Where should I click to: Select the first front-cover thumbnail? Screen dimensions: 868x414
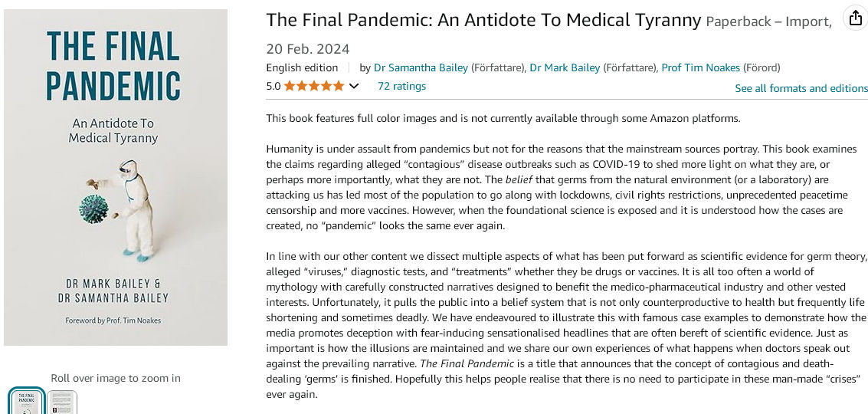[27, 401]
